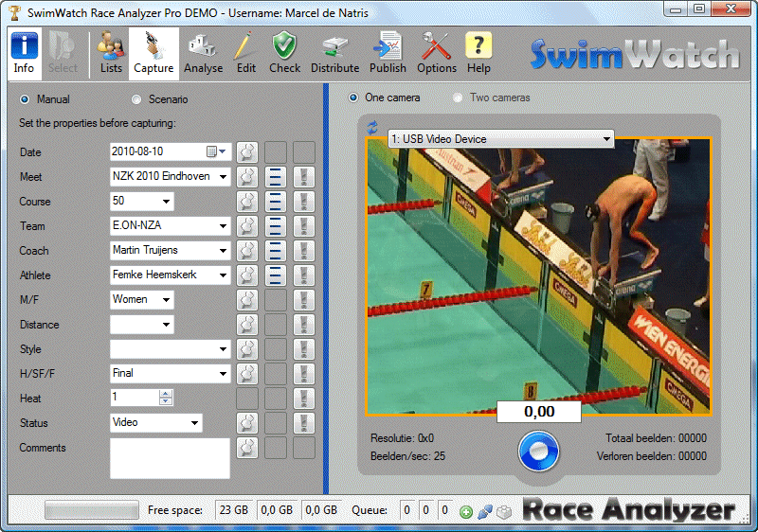Open the Info section in the toolbar
The image size is (758, 532).
click(24, 53)
